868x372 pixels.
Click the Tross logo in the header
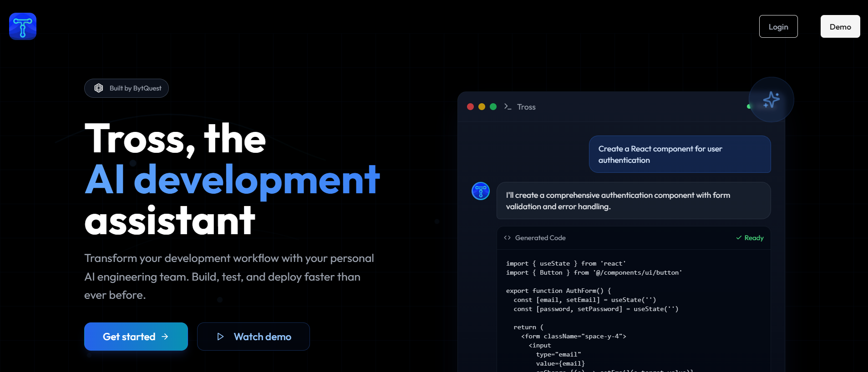(23, 26)
